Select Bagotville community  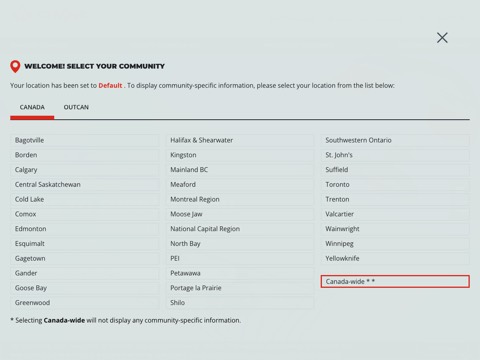(85, 140)
